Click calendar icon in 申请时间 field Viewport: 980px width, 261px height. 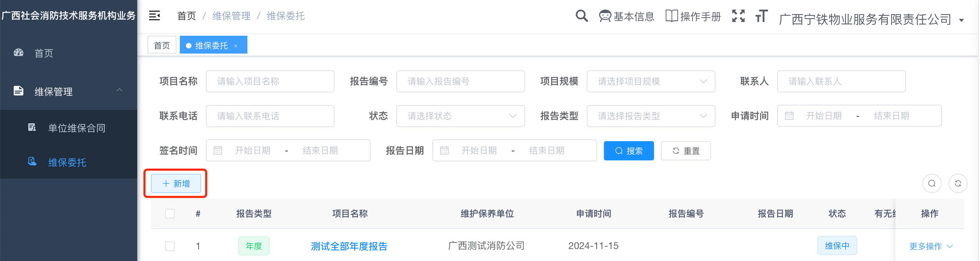[x=789, y=116]
